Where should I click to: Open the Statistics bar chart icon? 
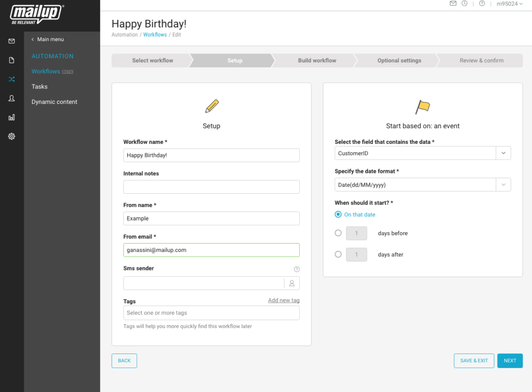click(11, 117)
